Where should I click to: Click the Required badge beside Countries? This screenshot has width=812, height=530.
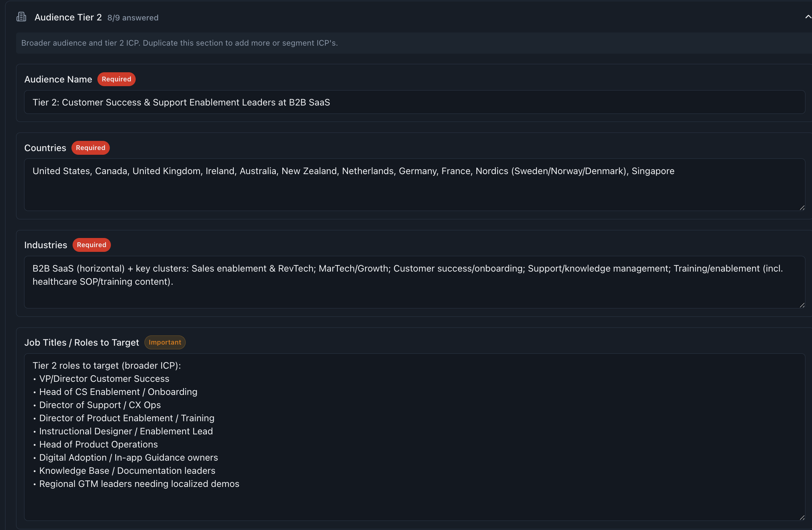click(90, 148)
